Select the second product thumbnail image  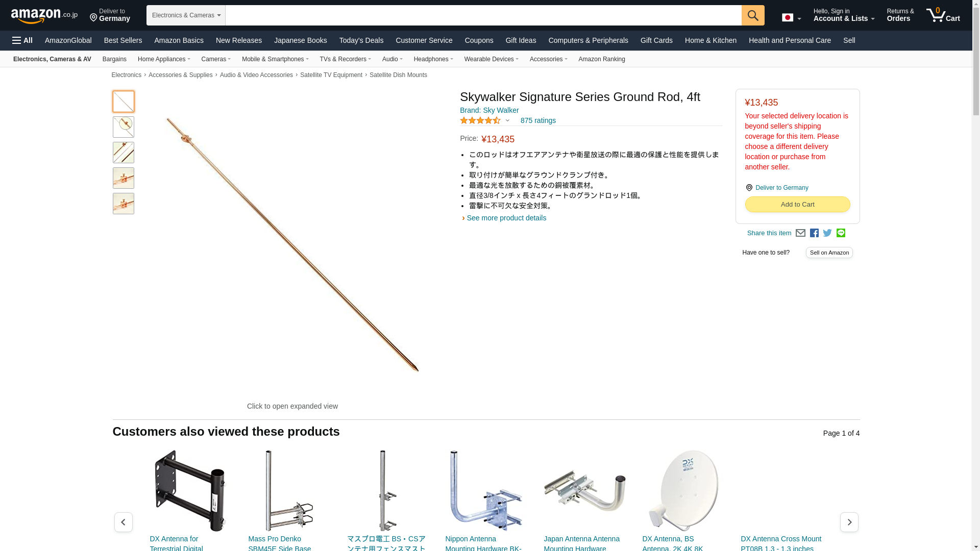124,127
